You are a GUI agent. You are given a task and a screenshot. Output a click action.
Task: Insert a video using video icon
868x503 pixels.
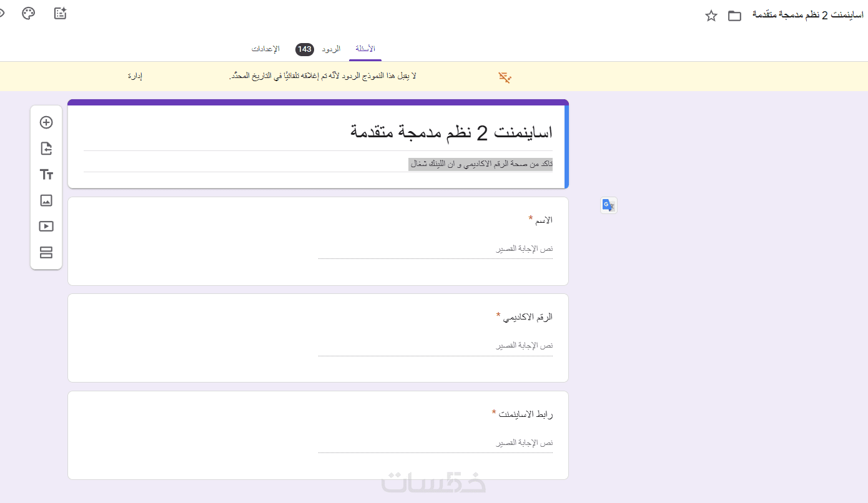[46, 227]
